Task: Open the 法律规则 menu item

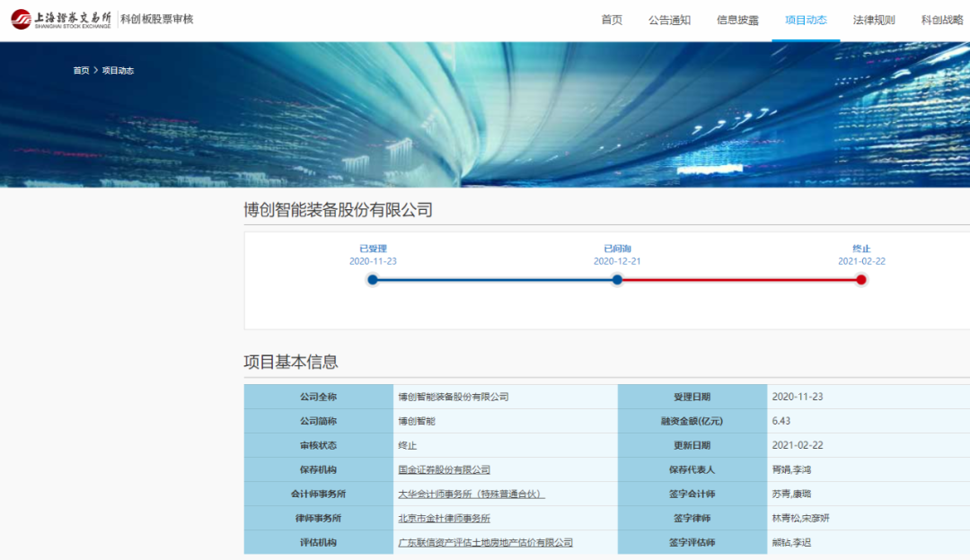Action: [x=874, y=20]
